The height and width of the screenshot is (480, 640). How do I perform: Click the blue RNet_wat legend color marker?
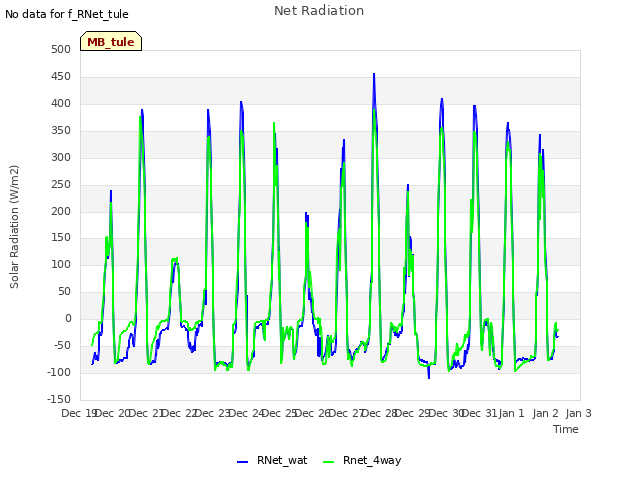[x=242, y=462]
